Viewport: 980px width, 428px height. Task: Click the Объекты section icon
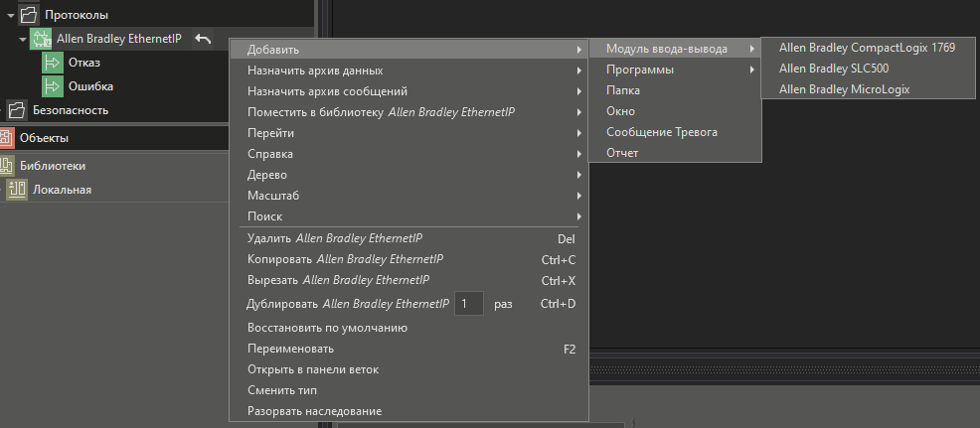[x=6, y=137]
